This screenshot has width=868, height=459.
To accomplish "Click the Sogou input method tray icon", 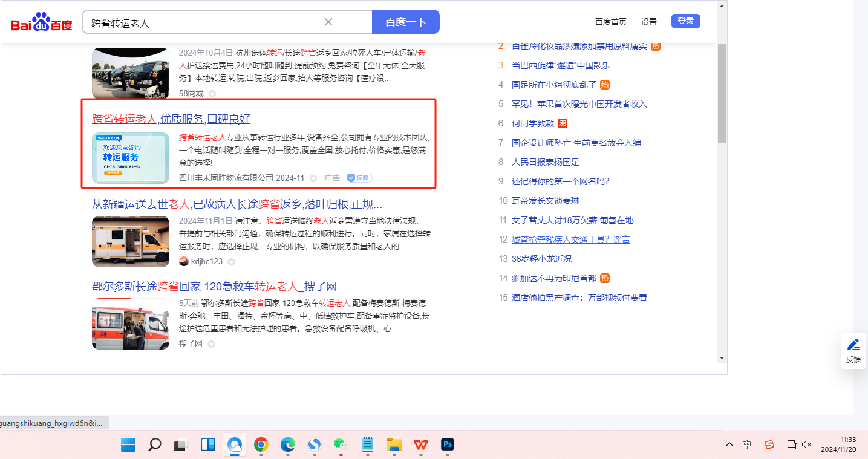I will pyautogui.click(x=769, y=444).
